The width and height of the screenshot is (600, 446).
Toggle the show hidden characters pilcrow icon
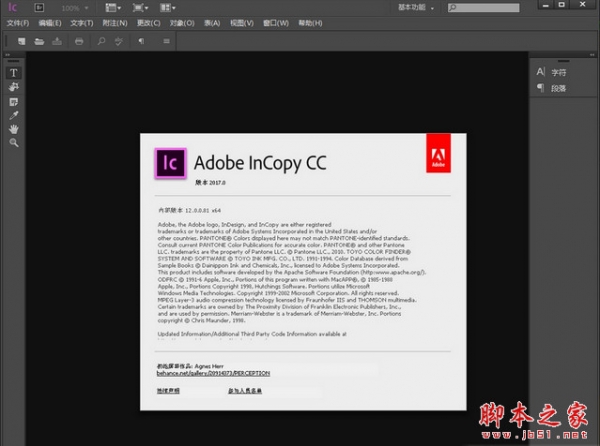click(141, 41)
